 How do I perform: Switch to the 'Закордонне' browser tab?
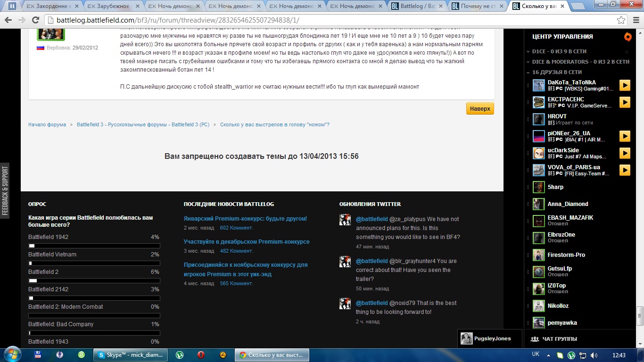point(50,6)
